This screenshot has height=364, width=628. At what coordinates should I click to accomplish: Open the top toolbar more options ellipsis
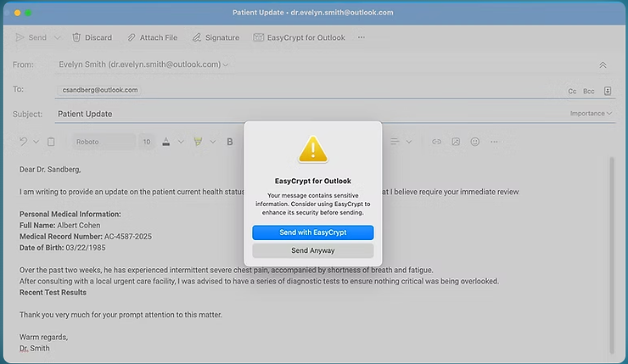362,37
